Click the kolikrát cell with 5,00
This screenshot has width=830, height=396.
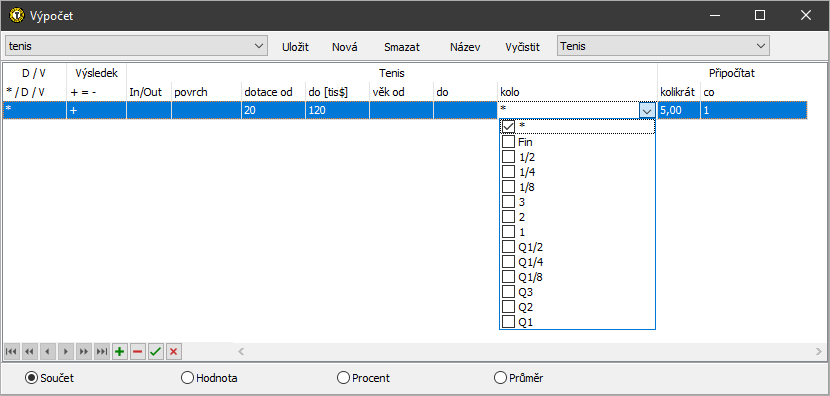[679, 110]
